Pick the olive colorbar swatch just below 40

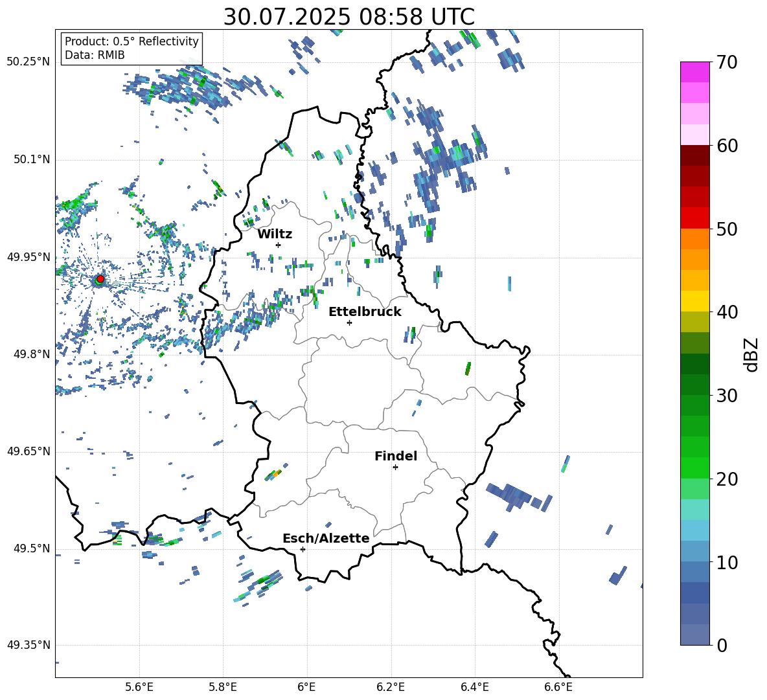[695, 322]
